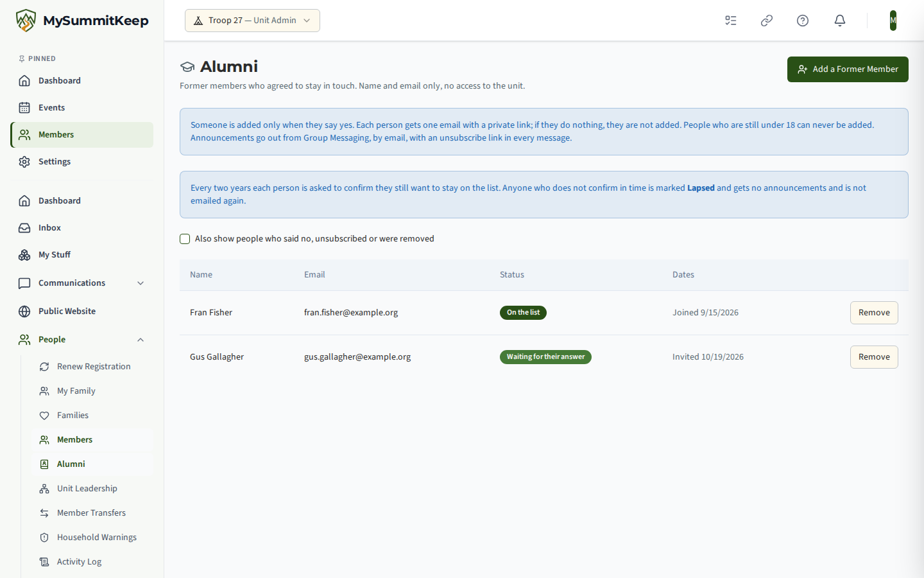Click the Status column header

[512, 275]
